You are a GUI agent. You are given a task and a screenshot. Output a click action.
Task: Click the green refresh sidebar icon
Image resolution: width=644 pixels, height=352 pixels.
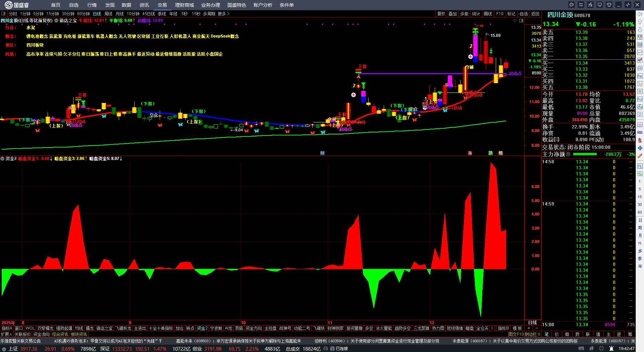(x=640, y=174)
